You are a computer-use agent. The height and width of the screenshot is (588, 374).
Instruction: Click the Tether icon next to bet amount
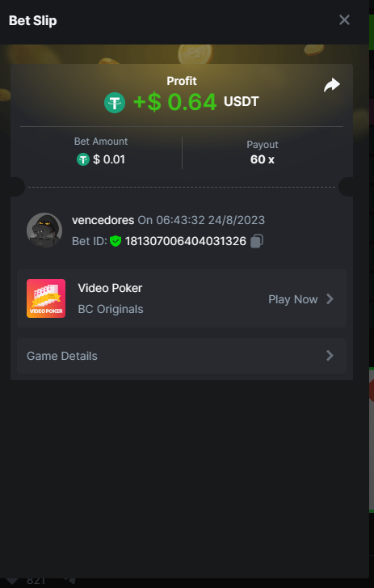[x=83, y=159]
